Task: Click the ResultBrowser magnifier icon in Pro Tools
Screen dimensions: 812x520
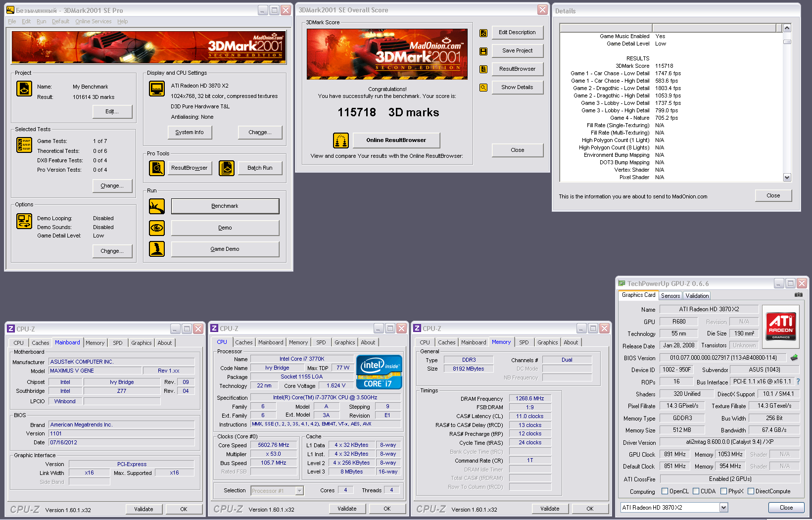Action: pos(157,168)
